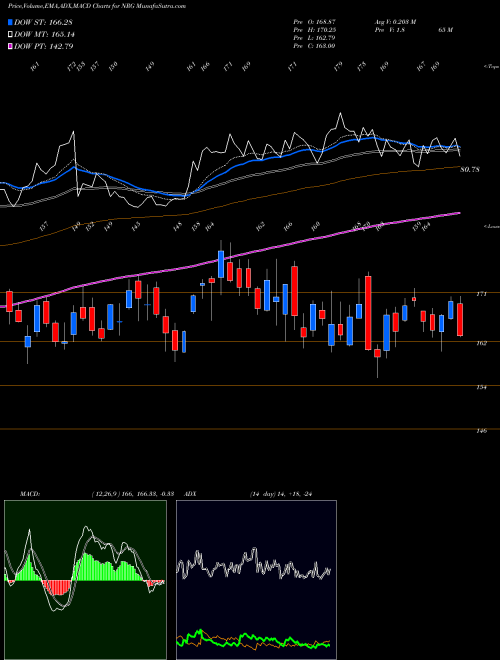This screenshot has height=660, width=500.
Task: Click the MACD parameters '(12,26,9) 166, 166.33, -0.33'
Action: (133, 493)
